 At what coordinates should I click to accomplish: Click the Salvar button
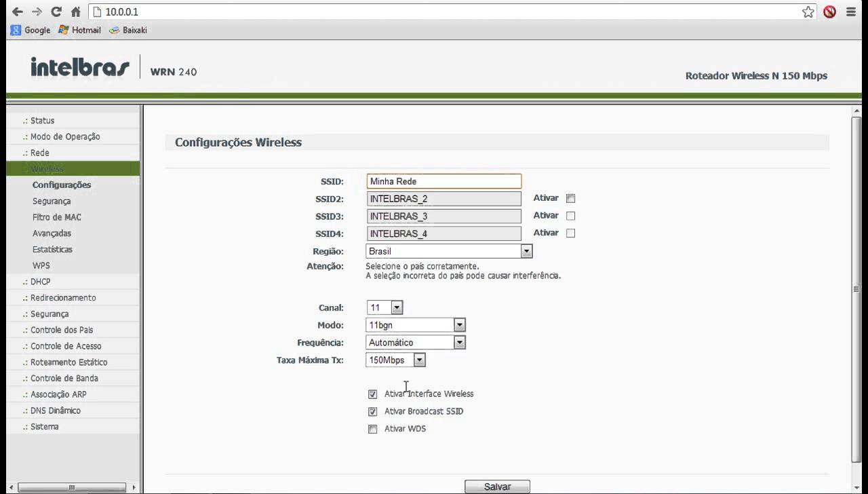(x=497, y=487)
